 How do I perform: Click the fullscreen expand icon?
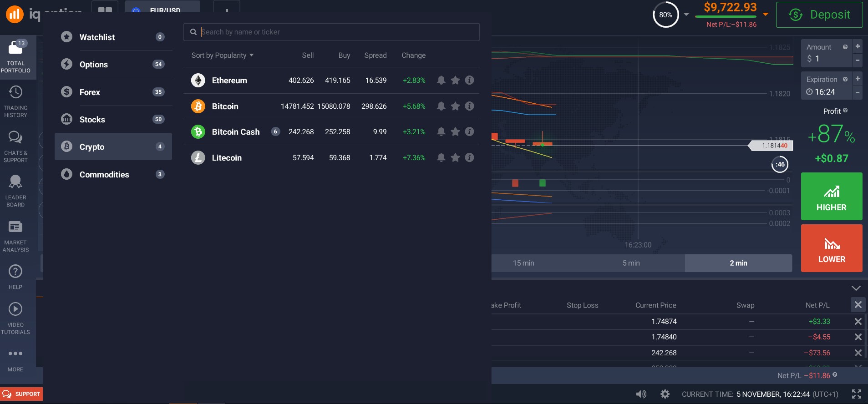coord(857,394)
